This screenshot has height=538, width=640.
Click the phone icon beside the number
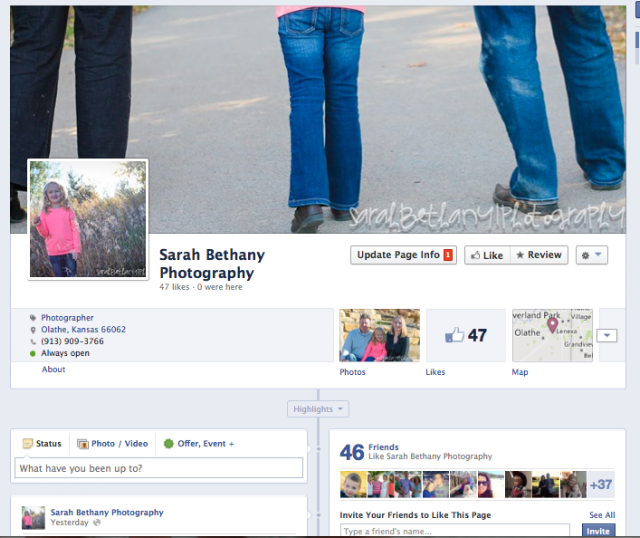pyautogui.click(x=33, y=342)
